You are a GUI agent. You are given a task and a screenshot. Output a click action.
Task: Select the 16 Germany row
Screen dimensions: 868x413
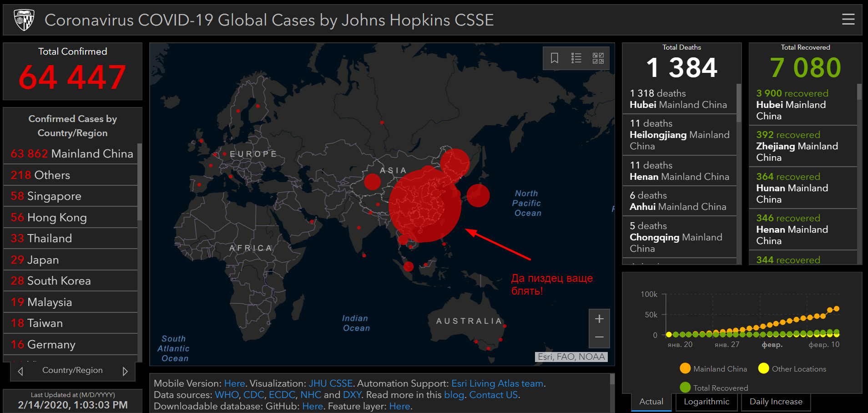pos(71,344)
